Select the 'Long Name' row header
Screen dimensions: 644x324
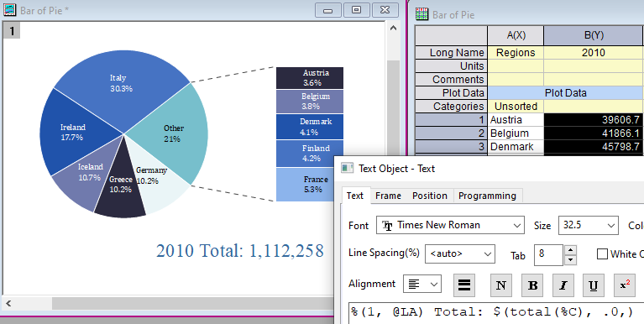coord(451,53)
